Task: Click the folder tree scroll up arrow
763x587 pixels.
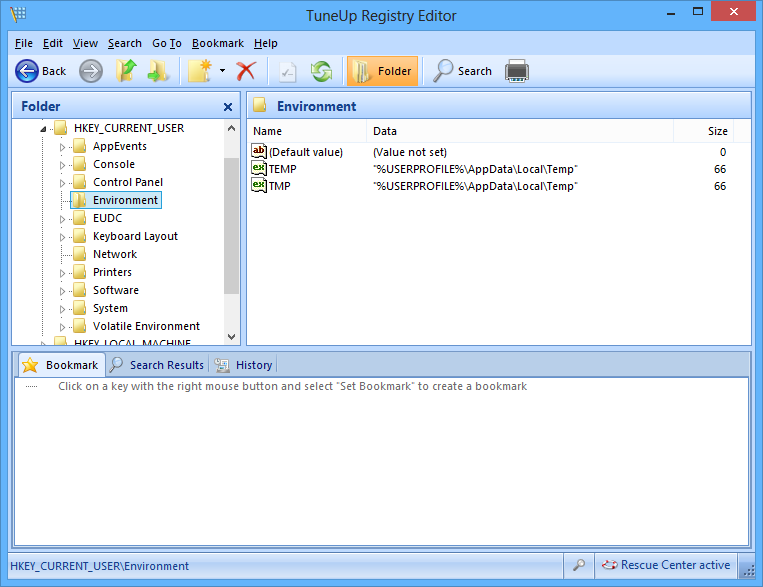Action: click(x=232, y=128)
